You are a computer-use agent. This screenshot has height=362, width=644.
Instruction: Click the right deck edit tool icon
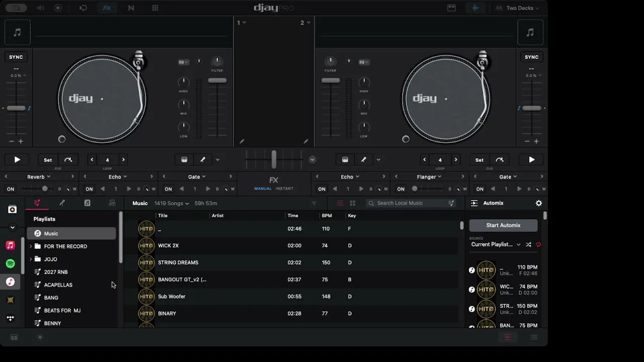364,160
